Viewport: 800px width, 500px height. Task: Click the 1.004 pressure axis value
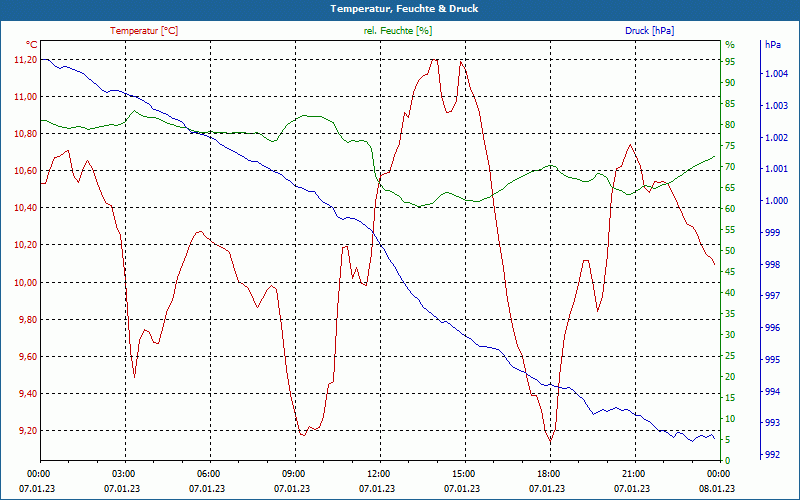777,74
